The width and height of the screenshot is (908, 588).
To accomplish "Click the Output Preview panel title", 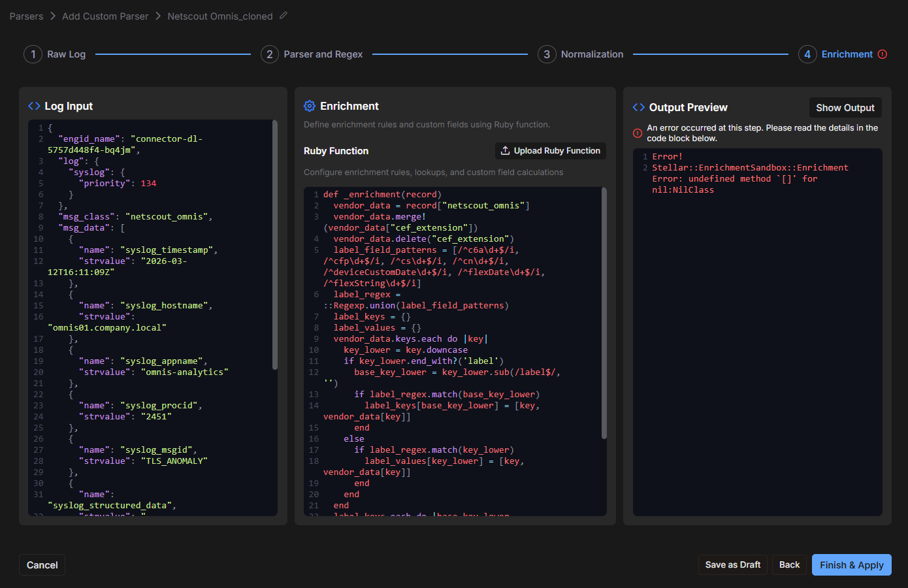I will [688, 107].
